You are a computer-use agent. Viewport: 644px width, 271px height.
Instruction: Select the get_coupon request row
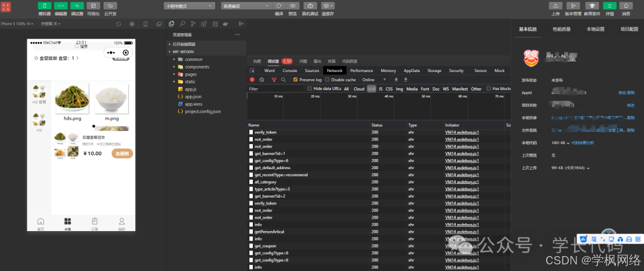pos(379,246)
